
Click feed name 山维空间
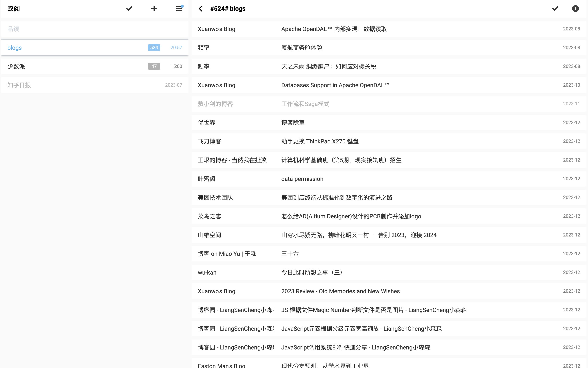[x=210, y=235]
